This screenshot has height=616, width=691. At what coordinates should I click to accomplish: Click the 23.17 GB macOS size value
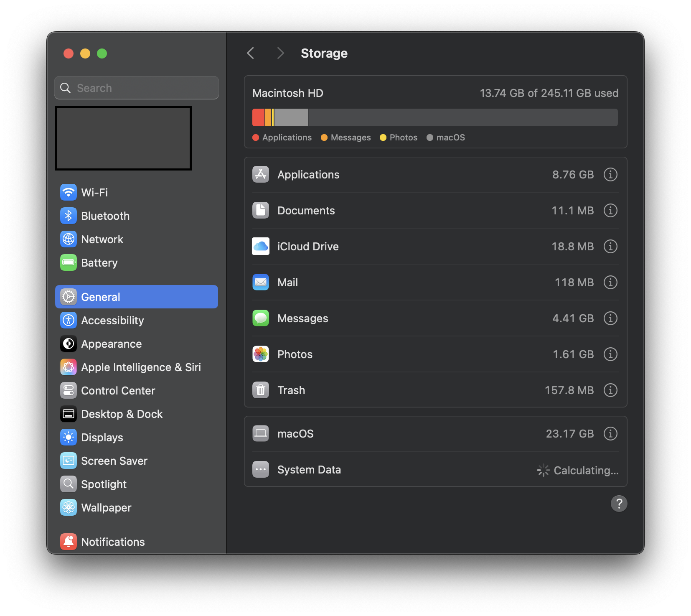(569, 434)
